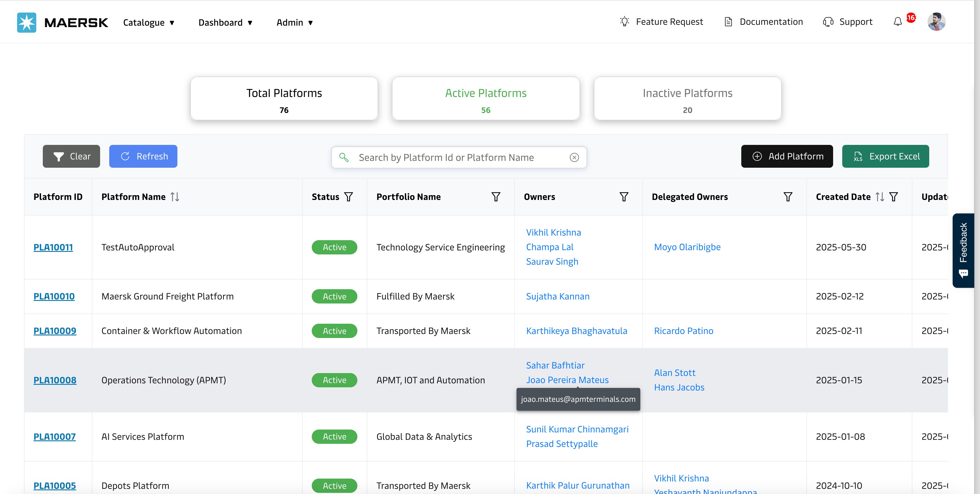Open platform PLA10005
The height and width of the screenshot is (494, 980).
click(54, 486)
